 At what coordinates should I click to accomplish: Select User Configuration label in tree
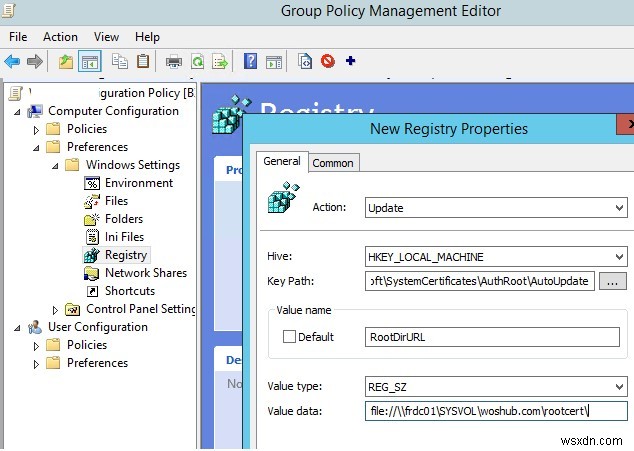tap(98, 327)
